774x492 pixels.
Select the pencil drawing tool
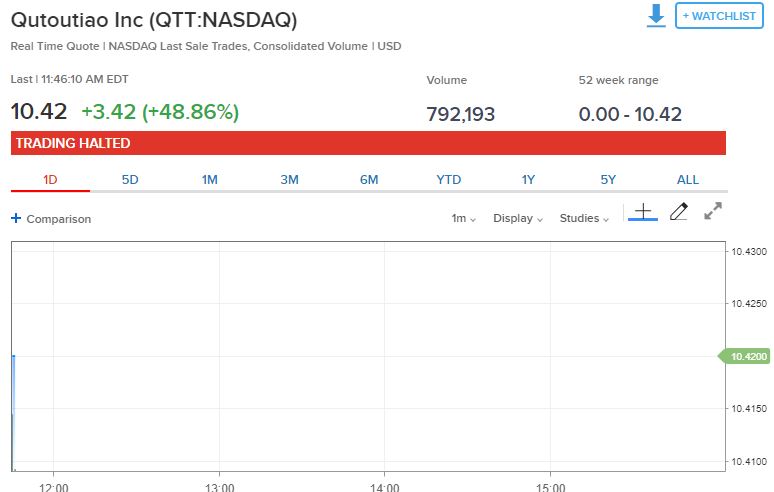tap(679, 212)
